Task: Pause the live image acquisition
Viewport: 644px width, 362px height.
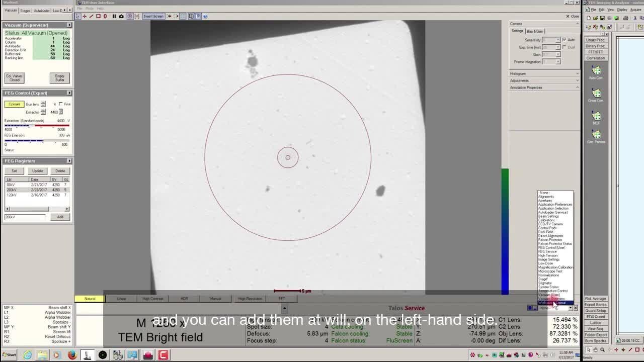Action: [114, 16]
